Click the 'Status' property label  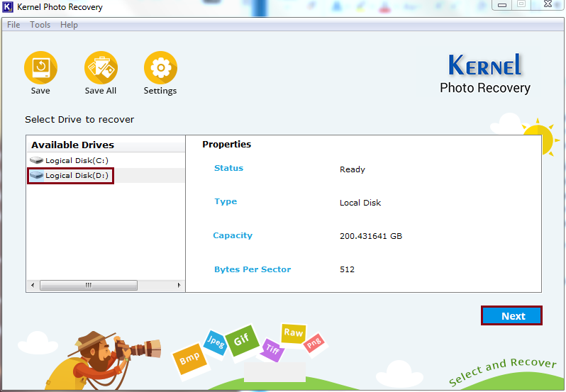tap(229, 168)
